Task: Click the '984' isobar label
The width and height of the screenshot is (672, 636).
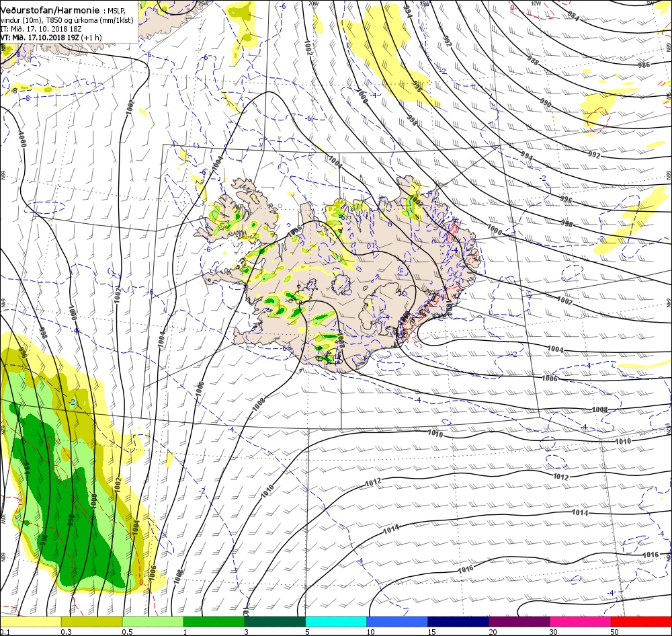Action: 573,15
